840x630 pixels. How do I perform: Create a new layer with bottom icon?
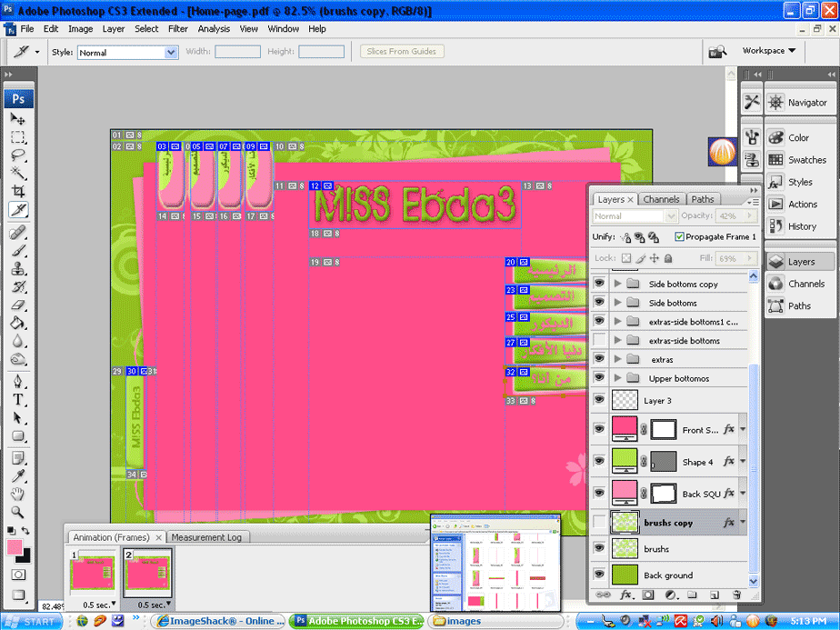714,595
